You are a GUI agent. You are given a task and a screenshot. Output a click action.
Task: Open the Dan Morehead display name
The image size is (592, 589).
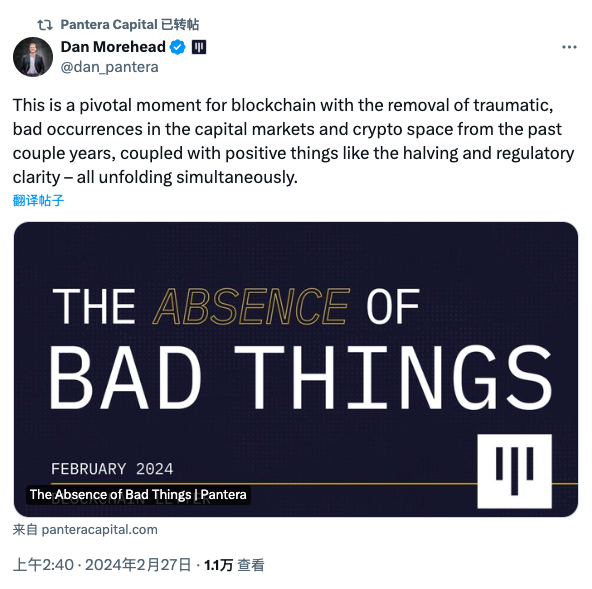point(113,47)
